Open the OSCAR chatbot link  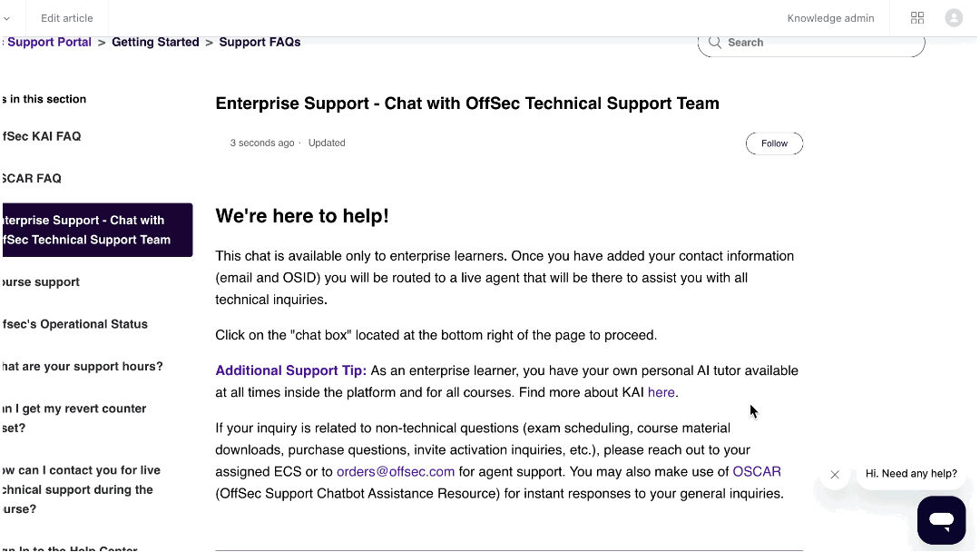click(756, 472)
